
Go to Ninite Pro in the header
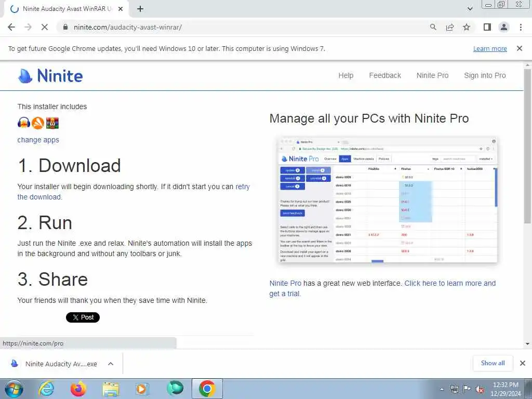pyautogui.click(x=432, y=75)
